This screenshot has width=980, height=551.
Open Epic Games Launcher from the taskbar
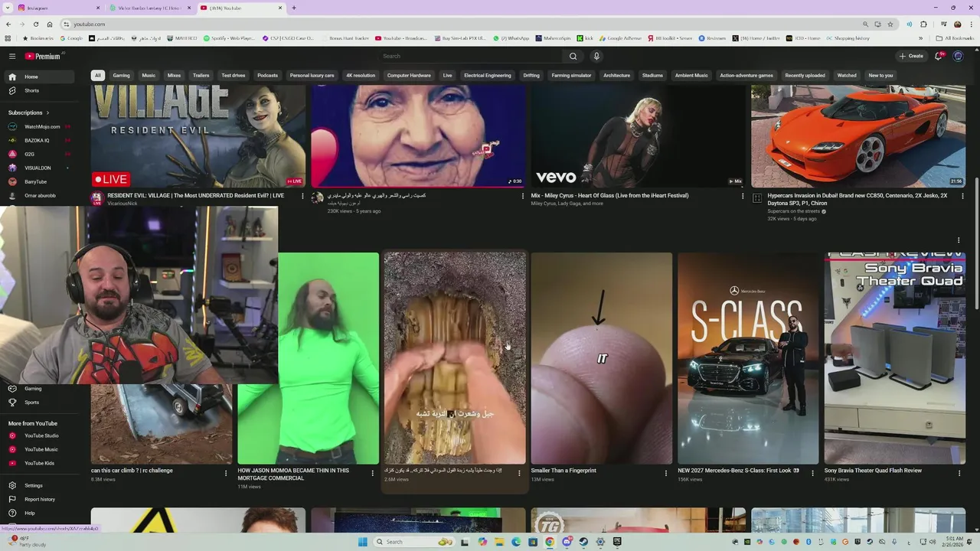pyautogui.click(x=617, y=542)
